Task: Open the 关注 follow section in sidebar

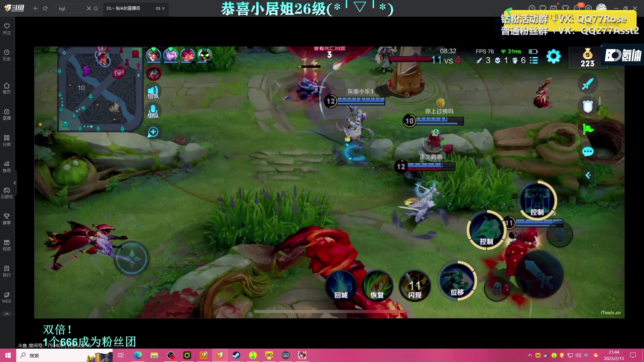Action: (x=7, y=29)
